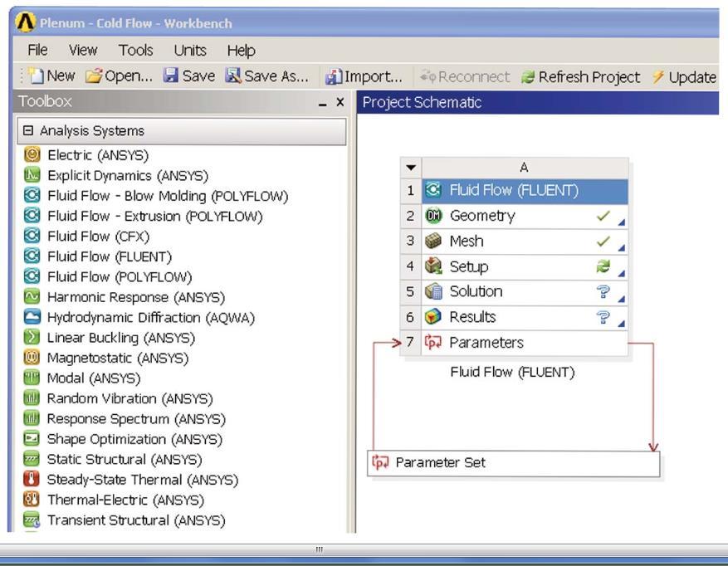Open the Help menu
This screenshot has width=728, height=566.
tap(242, 50)
